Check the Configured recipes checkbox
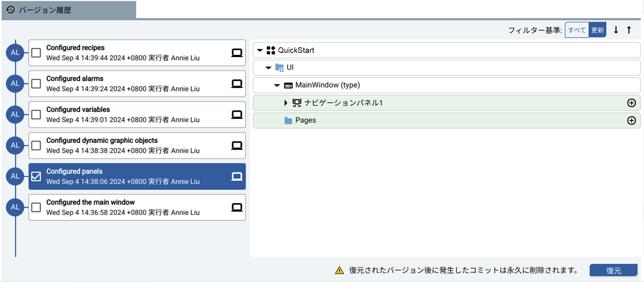The height and width of the screenshot is (282, 644). [36, 53]
